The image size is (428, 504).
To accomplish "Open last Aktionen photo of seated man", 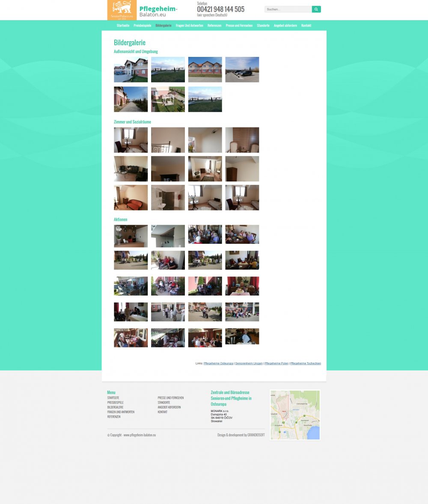I will (x=242, y=336).
